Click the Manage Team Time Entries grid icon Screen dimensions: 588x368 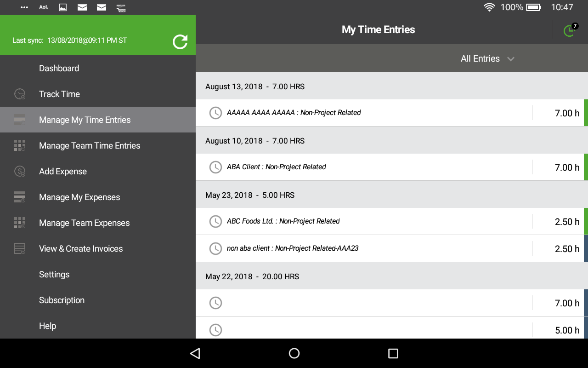[19, 145]
